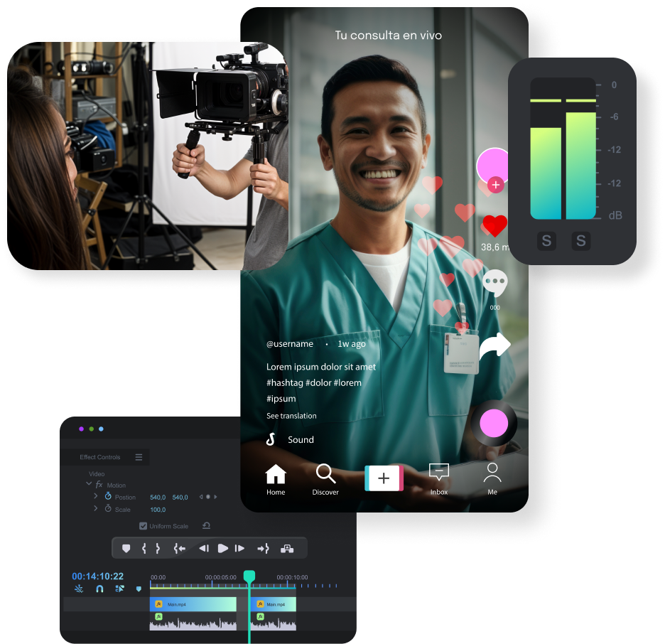Click the See translation link
This screenshot has height=644, width=665.
[x=291, y=416]
